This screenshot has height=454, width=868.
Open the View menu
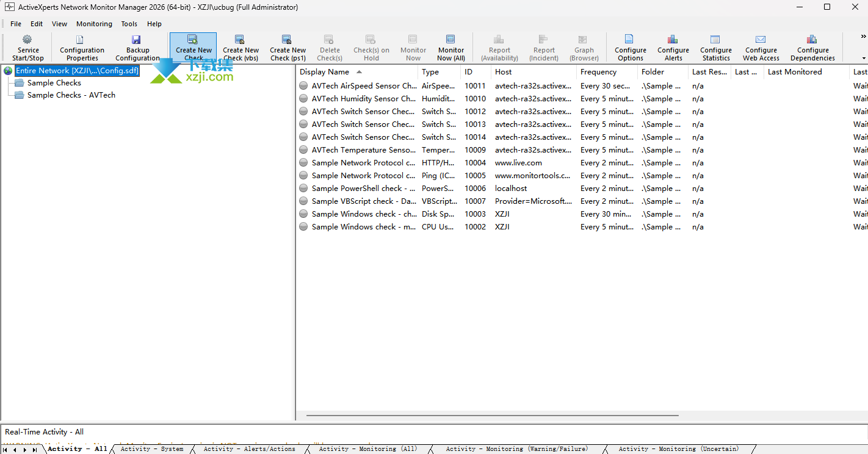point(60,24)
